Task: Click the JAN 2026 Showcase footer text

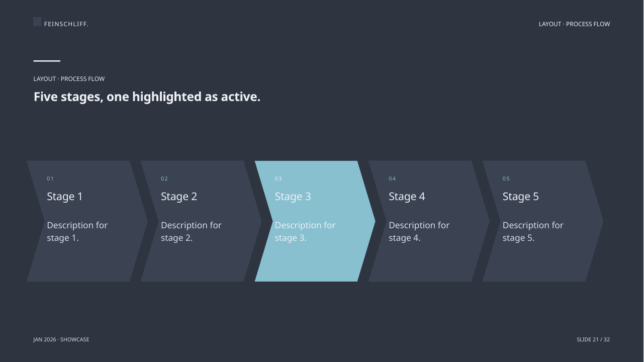Action: (x=61, y=339)
